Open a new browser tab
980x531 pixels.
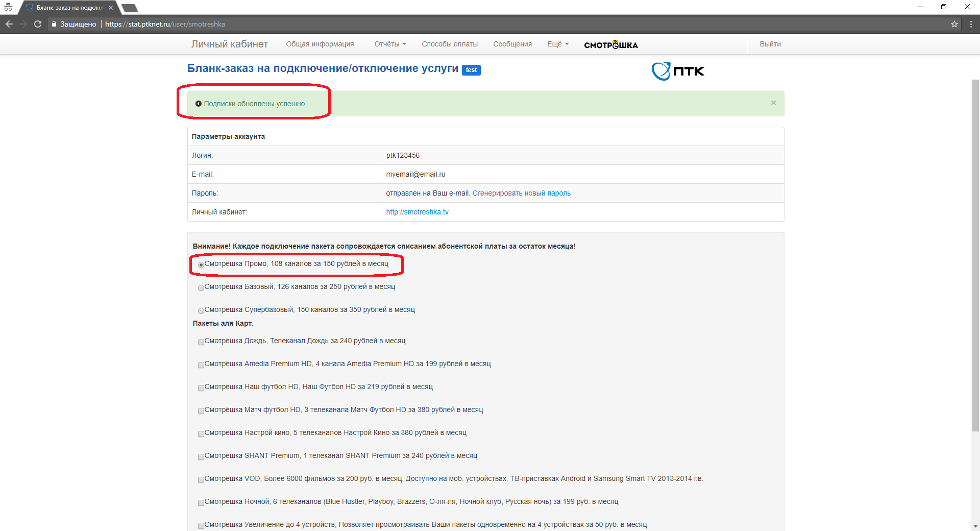click(x=130, y=8)
